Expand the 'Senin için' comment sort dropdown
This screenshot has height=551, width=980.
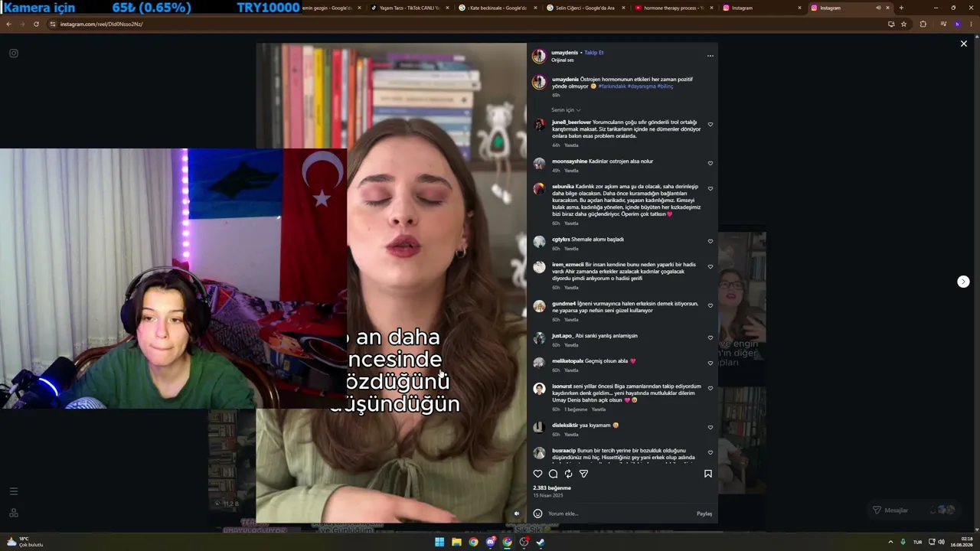point(566,110)
